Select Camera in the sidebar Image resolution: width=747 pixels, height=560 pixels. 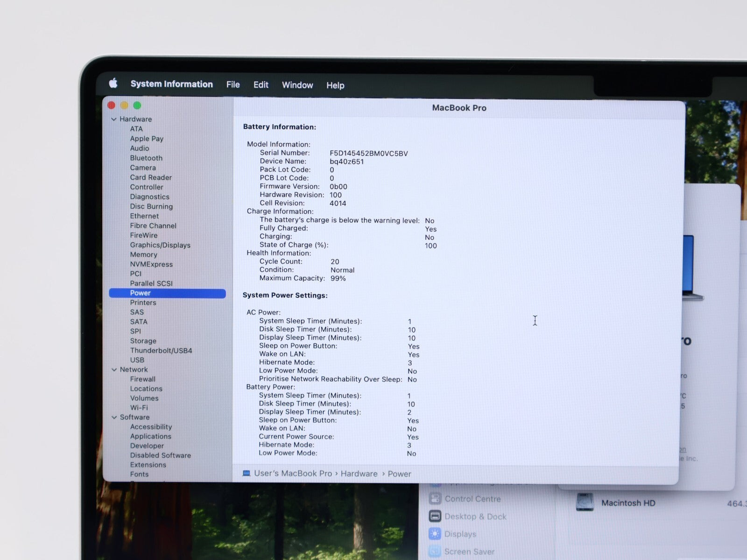[143, 168]
